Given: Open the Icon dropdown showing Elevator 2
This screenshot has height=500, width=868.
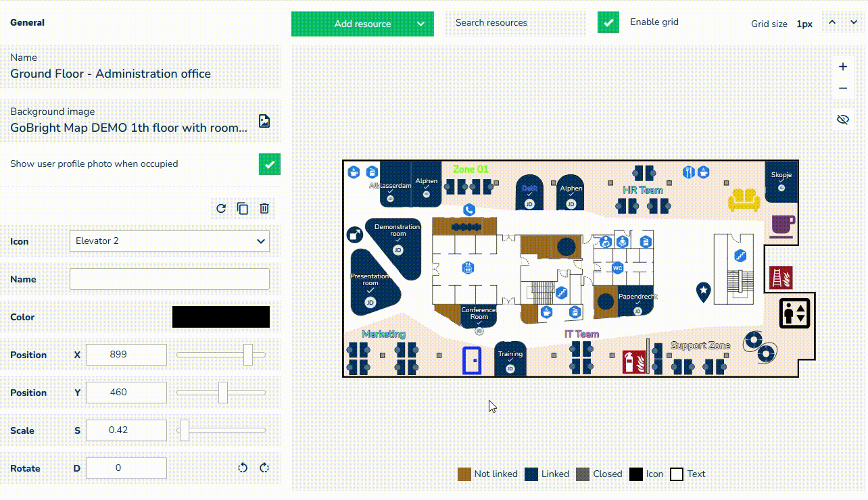Looking at the screenshot, I should pos(169,241).
